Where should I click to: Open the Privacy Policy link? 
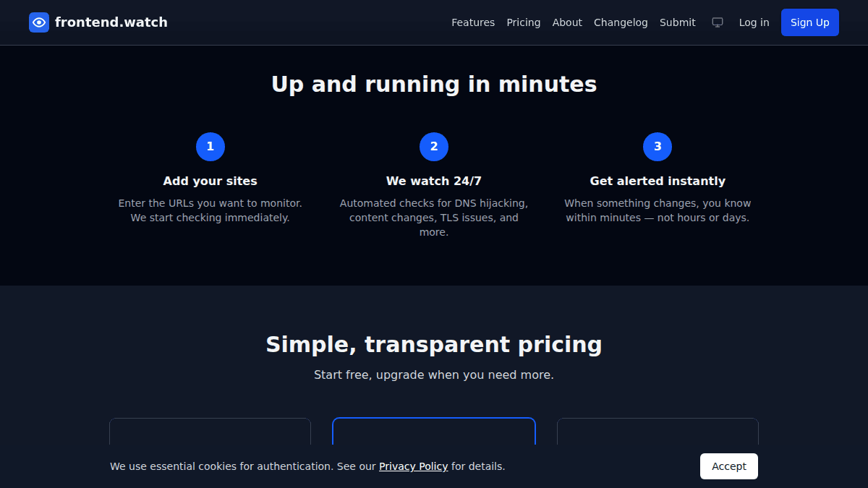tap(414, 466)
